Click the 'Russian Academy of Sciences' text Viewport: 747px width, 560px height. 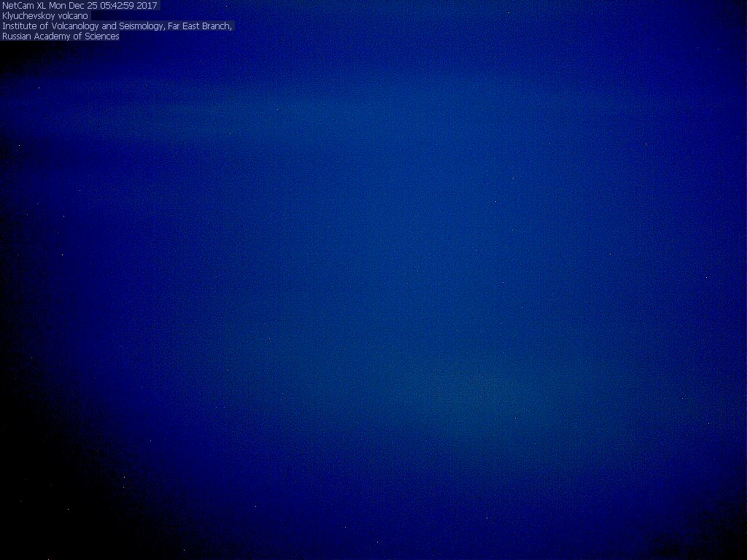click(x=61, y=36)
